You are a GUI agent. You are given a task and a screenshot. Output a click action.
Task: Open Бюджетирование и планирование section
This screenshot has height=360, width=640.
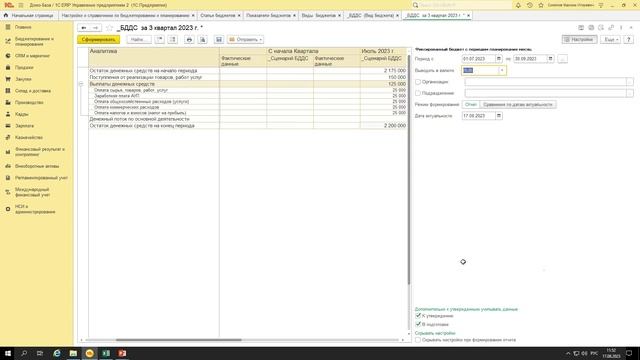[x=34, y=41]
